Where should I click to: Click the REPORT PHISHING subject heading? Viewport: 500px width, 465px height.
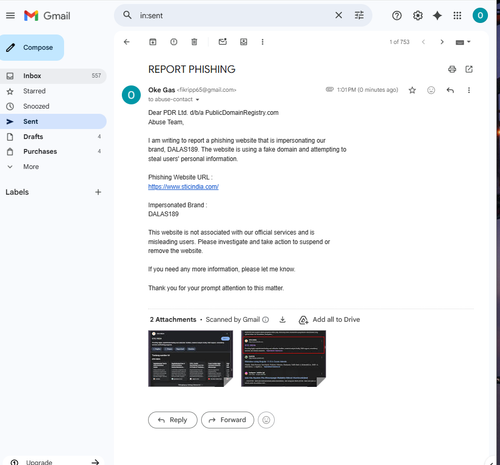pyautogui.click(x=192, y=69)
